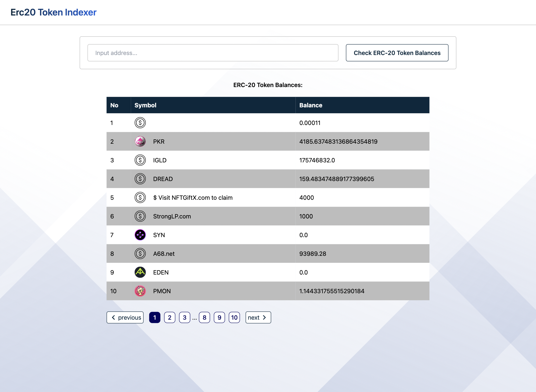Click the EDEN token logo icon

(140, 272)
